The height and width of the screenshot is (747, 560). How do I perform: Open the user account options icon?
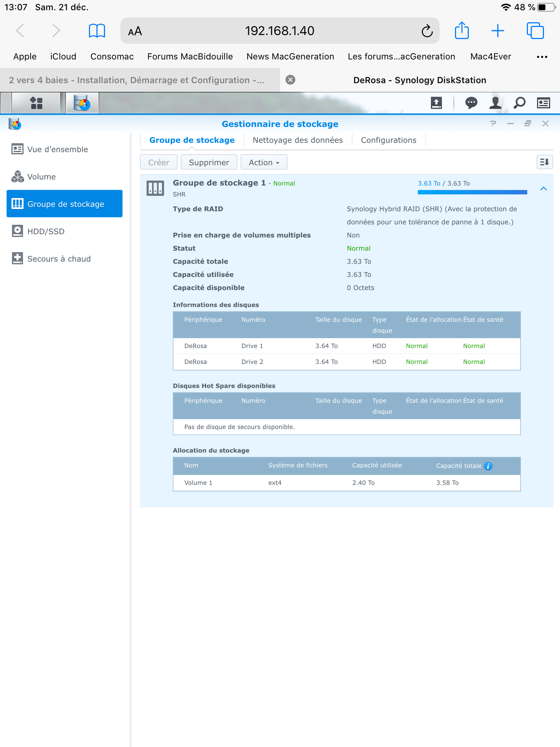pos(495,103)
